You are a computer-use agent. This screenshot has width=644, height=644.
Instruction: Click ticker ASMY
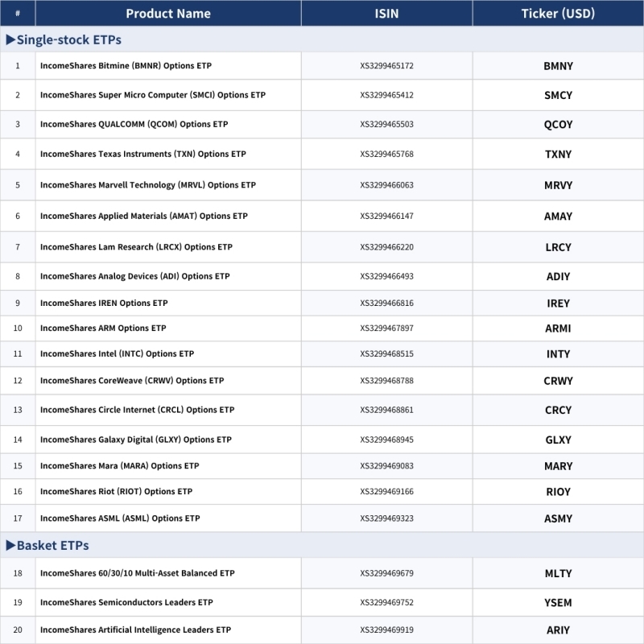point(558,518)
